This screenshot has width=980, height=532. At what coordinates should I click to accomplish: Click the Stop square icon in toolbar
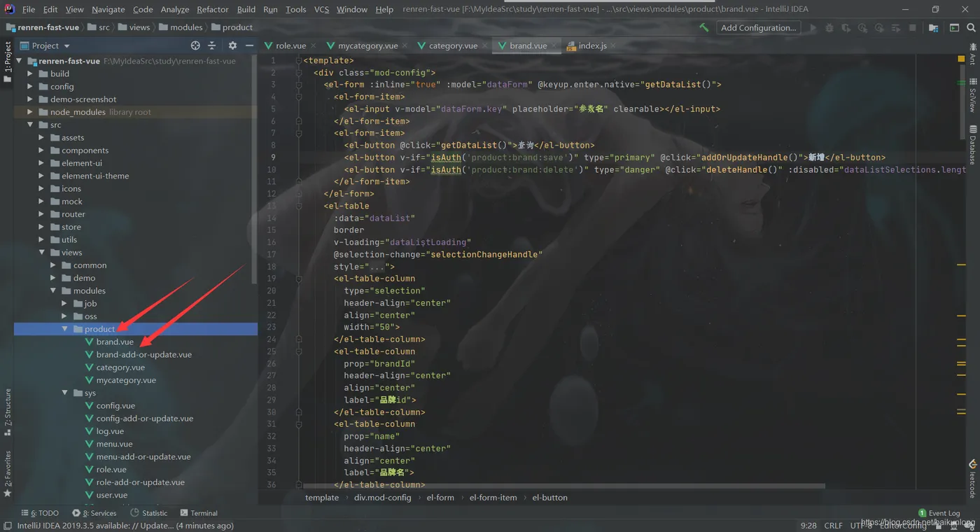(913, 27)
